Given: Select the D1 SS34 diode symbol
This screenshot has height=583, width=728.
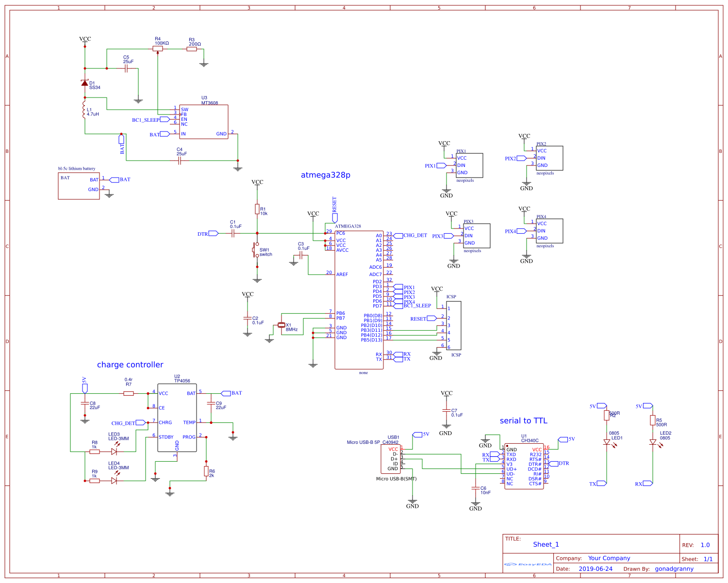Looking at the screenshot, I should click(x=85, y=83).
